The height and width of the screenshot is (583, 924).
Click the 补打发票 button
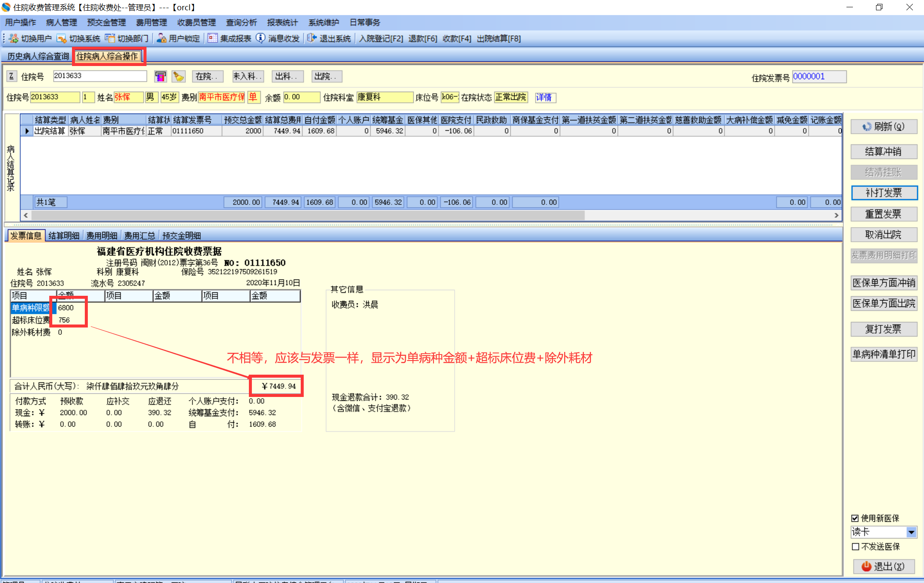[x=883, y=193]
